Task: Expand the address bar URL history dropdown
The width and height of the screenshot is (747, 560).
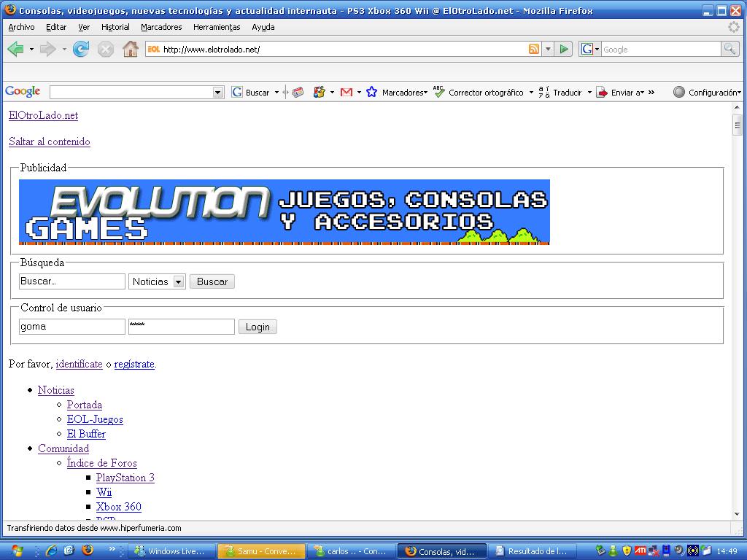Action: pos(548,49)
